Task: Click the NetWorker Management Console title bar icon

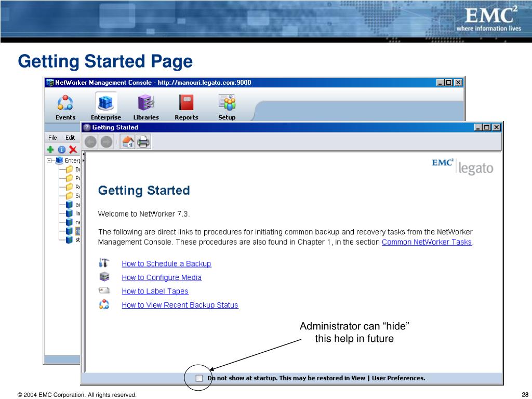Action: pyautogui.click(x=50, y=83)
